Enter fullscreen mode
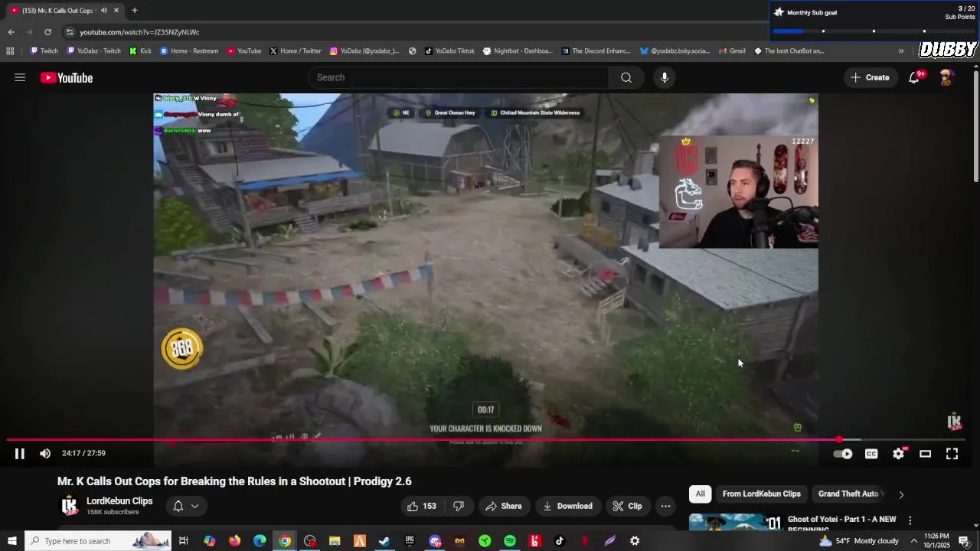 click(x=952, y=454)
